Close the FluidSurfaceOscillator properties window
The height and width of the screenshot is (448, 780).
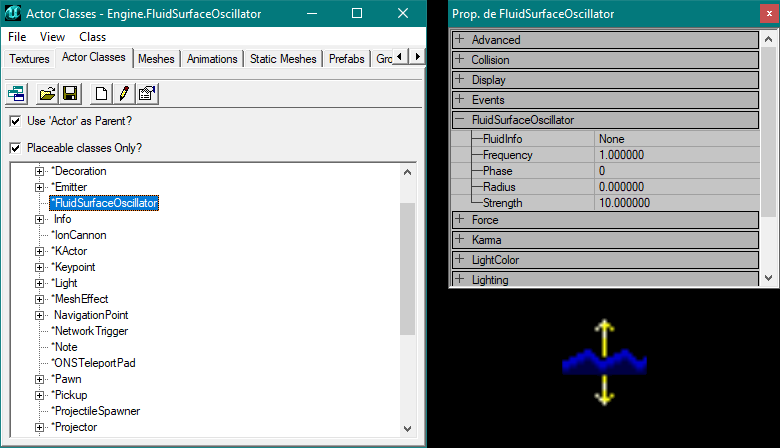[770, 14]
